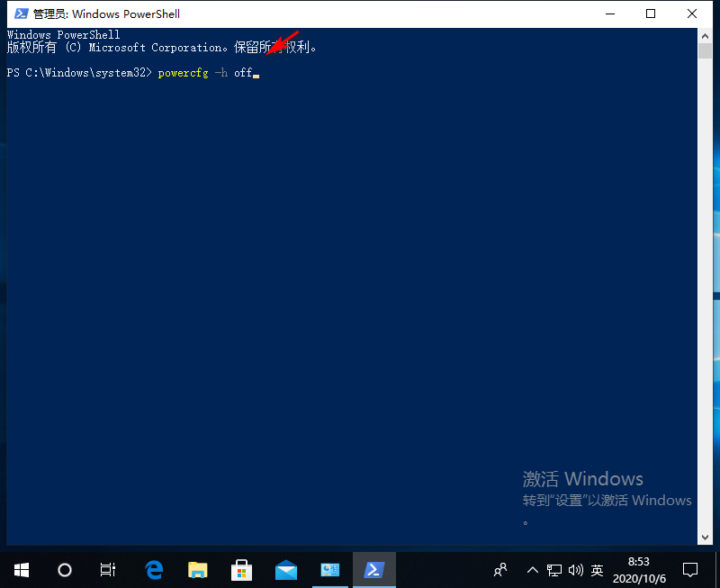This screenshot has height=588, width=720.
Task: Open the Start menu
Action: pos(21,570)
